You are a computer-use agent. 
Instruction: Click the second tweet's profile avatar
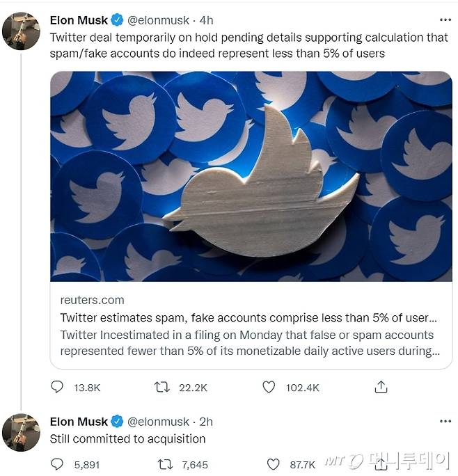(x=21, y=432)
